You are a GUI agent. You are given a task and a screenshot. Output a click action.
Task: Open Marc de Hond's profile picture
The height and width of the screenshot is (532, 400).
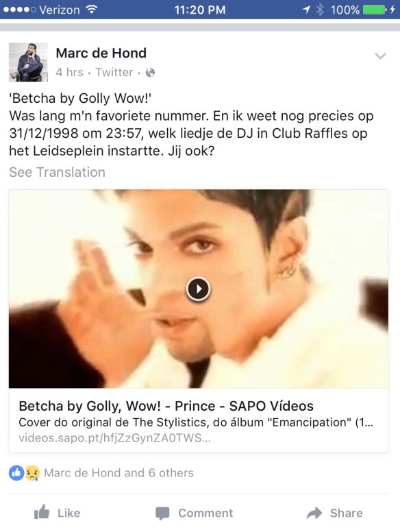28,62
